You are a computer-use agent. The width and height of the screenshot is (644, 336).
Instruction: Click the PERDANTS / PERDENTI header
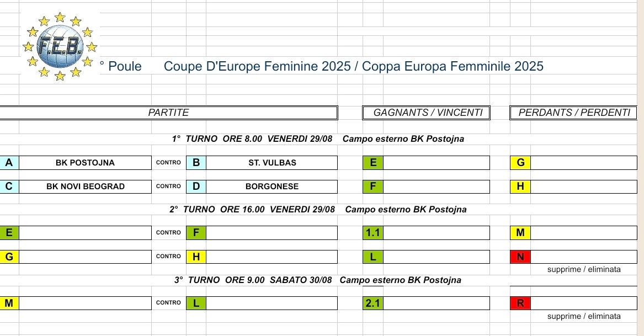pyautogui.click(x=574, y=113)
